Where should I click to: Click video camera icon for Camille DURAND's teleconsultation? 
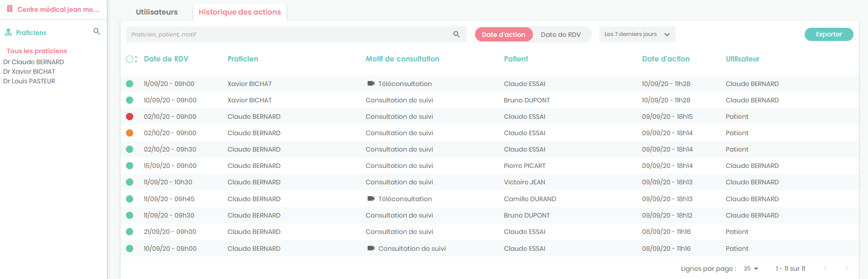tap(371, 198)
